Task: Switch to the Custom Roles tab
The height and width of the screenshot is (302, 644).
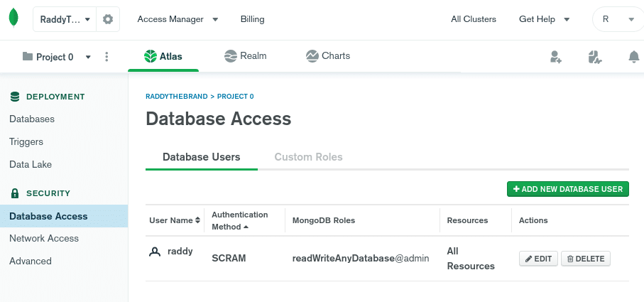Action: (x=308, y=157)
